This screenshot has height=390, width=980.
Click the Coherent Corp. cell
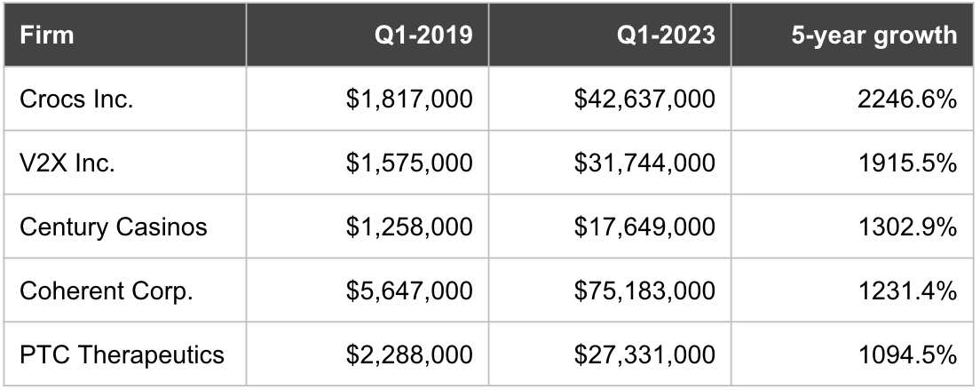[x=107, y=291]
